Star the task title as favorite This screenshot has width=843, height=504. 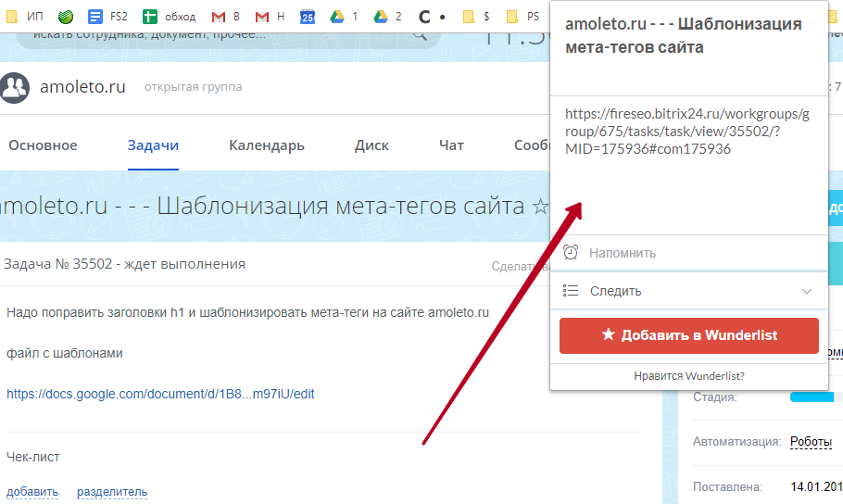(540, 206)
